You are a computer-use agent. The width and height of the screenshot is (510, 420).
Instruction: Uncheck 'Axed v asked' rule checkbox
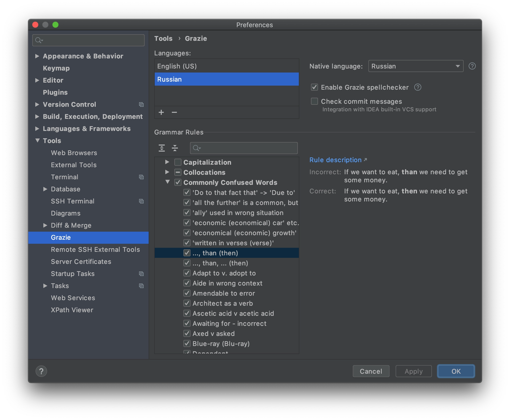187,333
